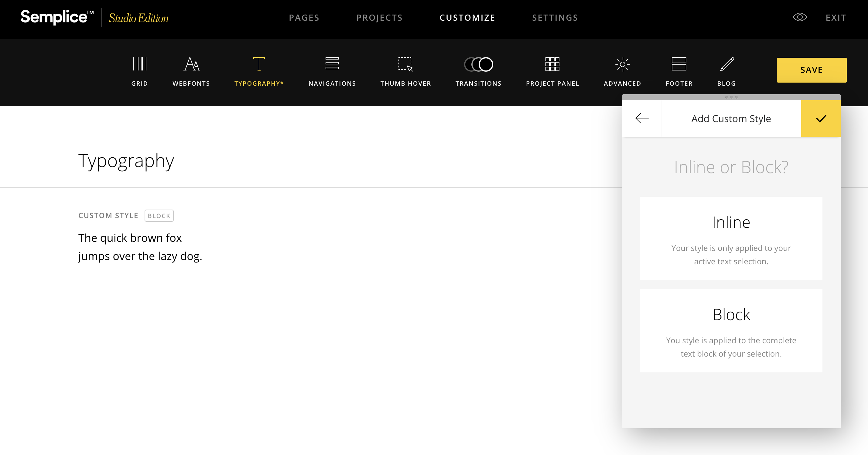Toggle the preview eye icon
The image size is (868, 455).
[800, 17]
